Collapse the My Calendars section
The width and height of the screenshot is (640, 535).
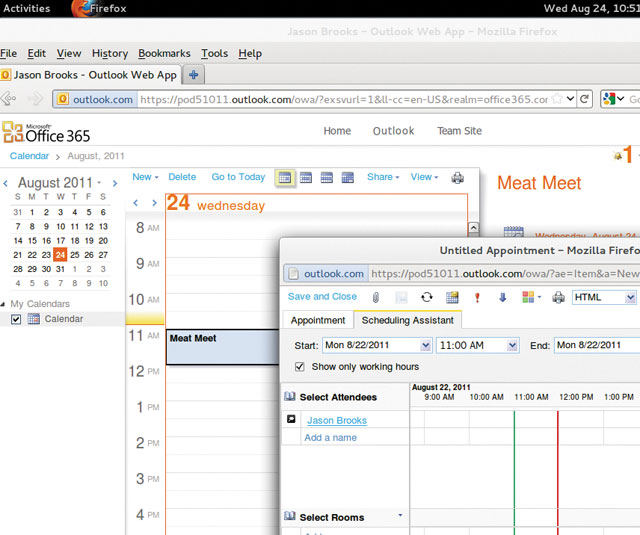3,304
